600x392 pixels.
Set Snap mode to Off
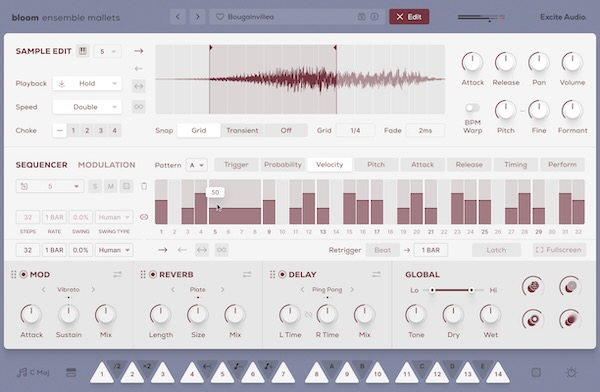point(286,131)
